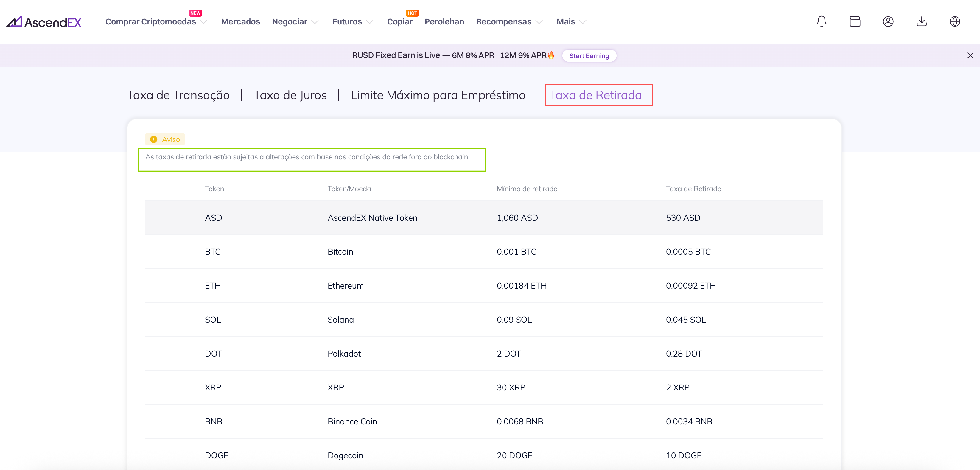Click the Start Earning button
The height and width of the screenshot is (470, 980).
[x=589, y=56]
